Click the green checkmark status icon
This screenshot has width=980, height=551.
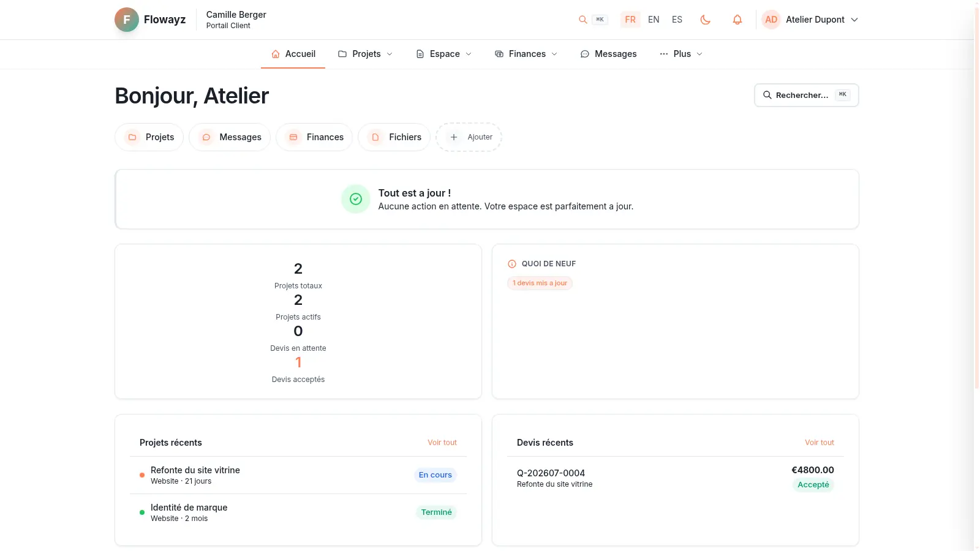(x=356, y=199)
